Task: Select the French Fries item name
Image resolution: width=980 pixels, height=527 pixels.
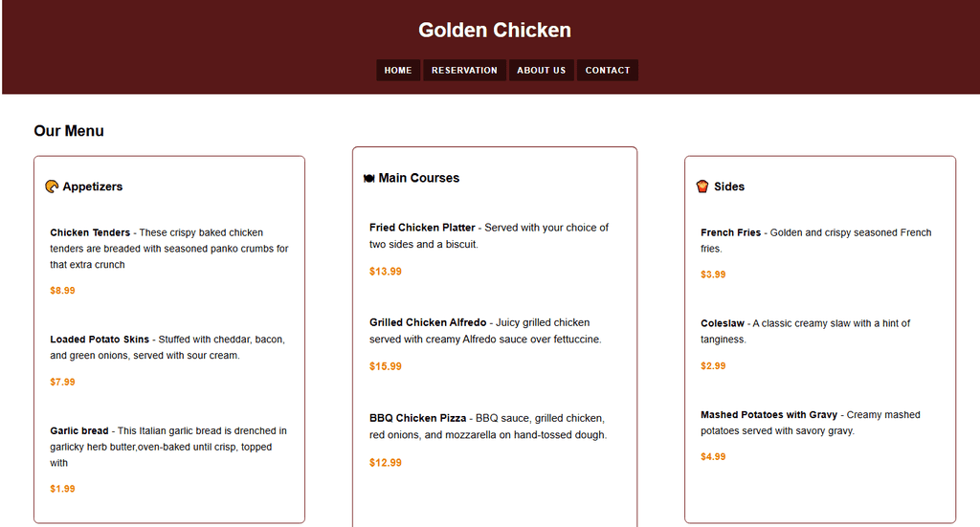Action: coord(731,232)
